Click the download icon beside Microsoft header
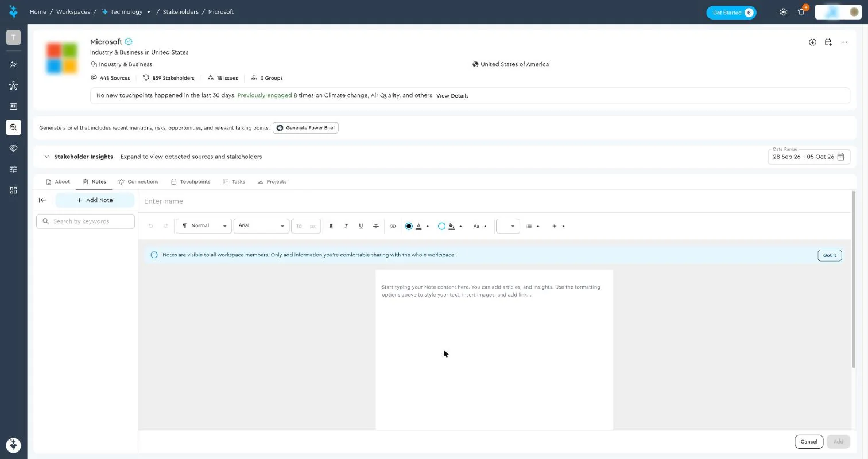The width and height of the screenshot is (868, 459). [812, 42]
